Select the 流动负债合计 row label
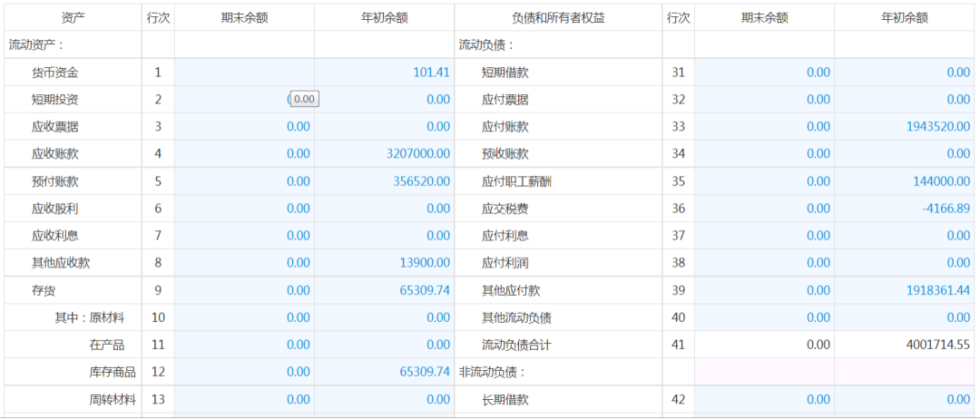 pyautogui.click(x=517, y=345)
